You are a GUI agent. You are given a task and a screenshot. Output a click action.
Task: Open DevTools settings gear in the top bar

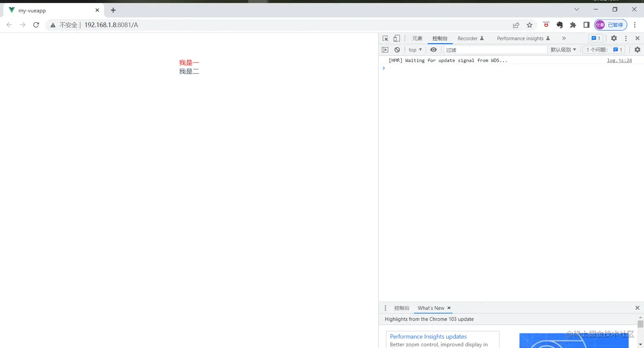click(614, 38)
